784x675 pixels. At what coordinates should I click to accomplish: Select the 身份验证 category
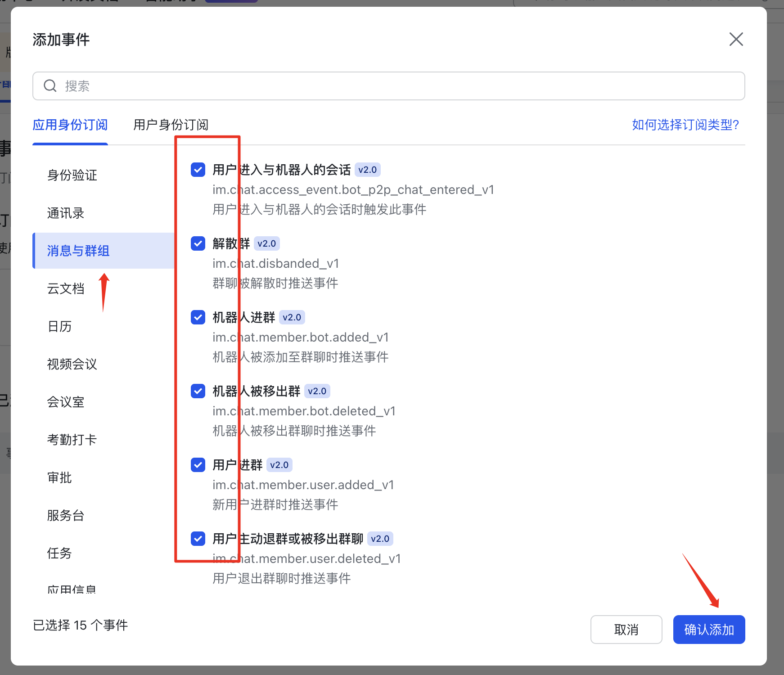72,175
